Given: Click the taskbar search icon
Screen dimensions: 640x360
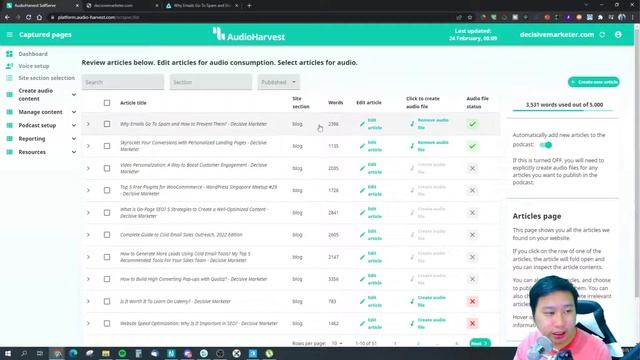Looking at the screenshot, I should point(24,353).
